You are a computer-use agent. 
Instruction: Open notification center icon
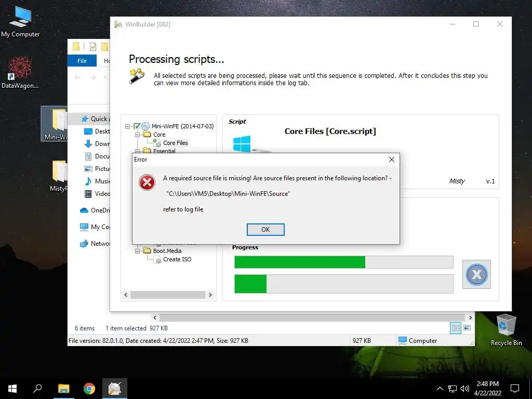515,389
